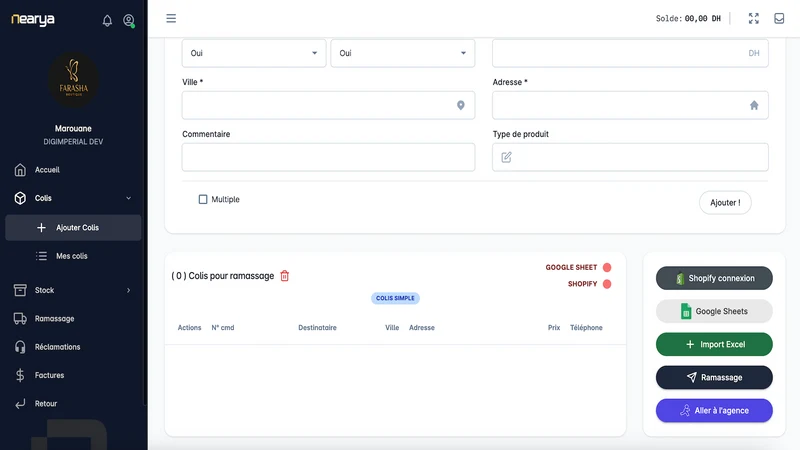Click the Import Excel button
This screenshot has height=450, width=800.
tap(714, 344)
